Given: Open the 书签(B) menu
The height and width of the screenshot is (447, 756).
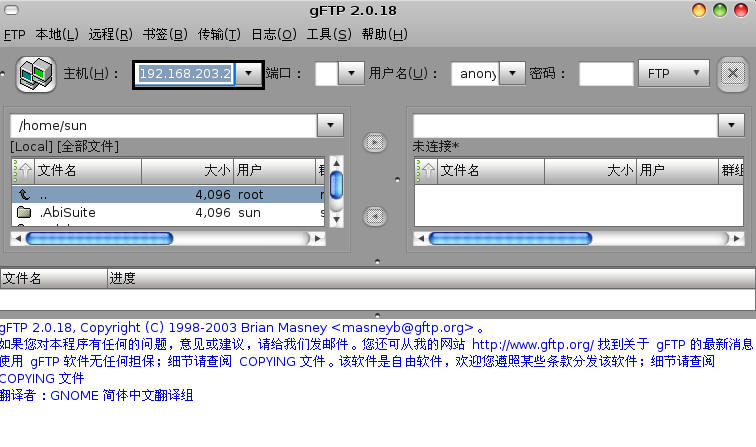Looking at the screenshot, I should pyautogui.click(x=165, y=35).
